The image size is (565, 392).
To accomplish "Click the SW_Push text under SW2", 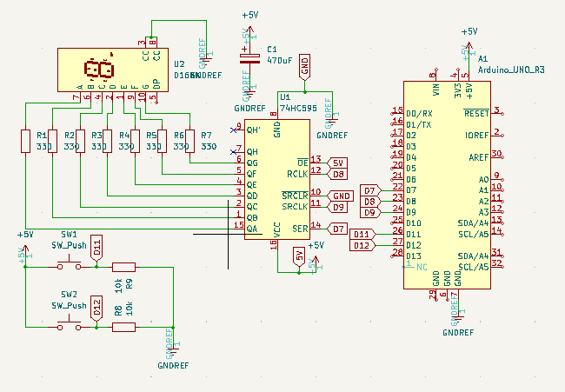I will [69, 306].
